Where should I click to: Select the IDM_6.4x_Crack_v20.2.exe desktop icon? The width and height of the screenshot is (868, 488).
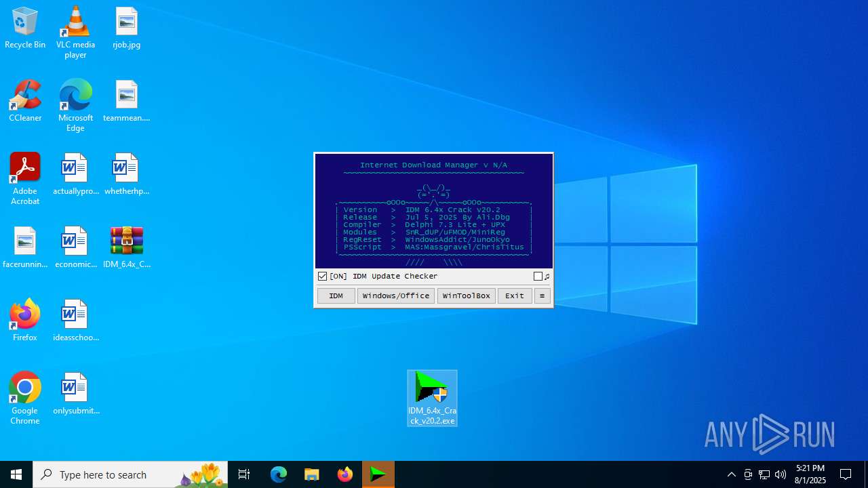click(432, 398)
